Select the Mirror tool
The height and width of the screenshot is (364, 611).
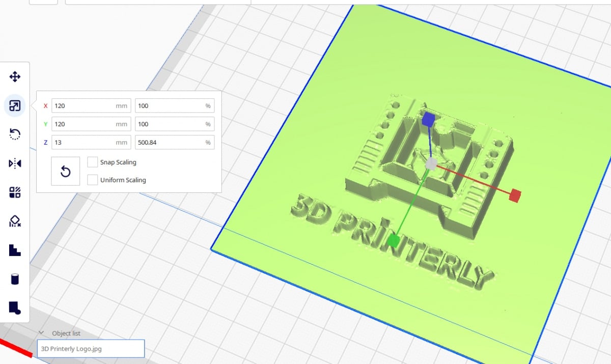(x=15, y=163)
